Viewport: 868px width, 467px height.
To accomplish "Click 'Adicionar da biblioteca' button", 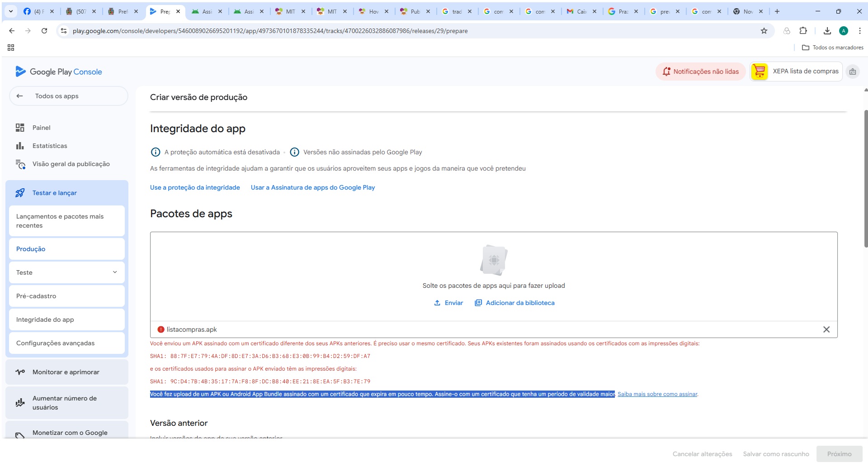I will 514,303.
